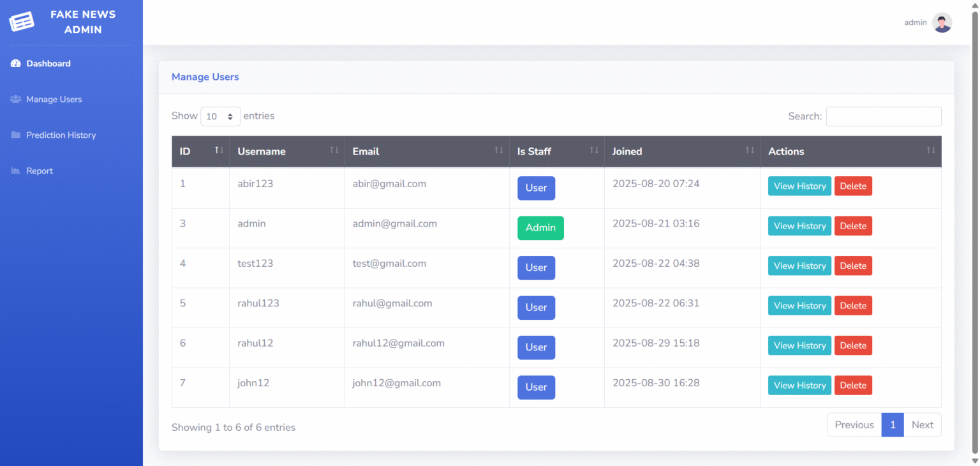Click the Email column sort icon
The image size is (980, 466).
point(499,150)
